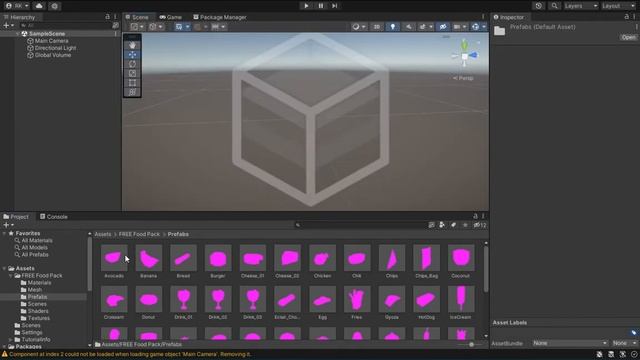Open the global search icon
The height and width of the screenshot is (360, 640).
point(554,6)
